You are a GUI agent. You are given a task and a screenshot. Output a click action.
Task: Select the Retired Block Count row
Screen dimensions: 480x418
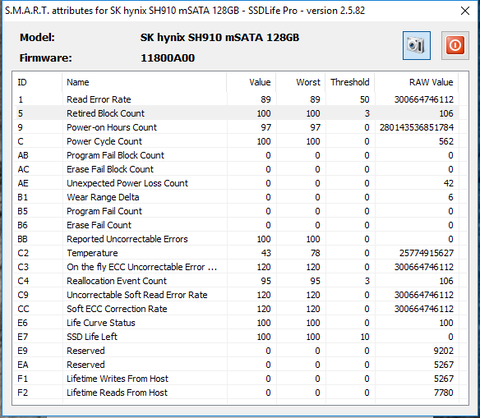tap(236, 113)
